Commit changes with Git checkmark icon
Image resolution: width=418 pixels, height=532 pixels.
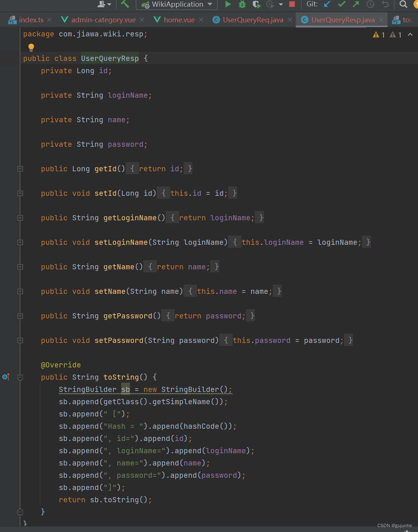(342, 4)
